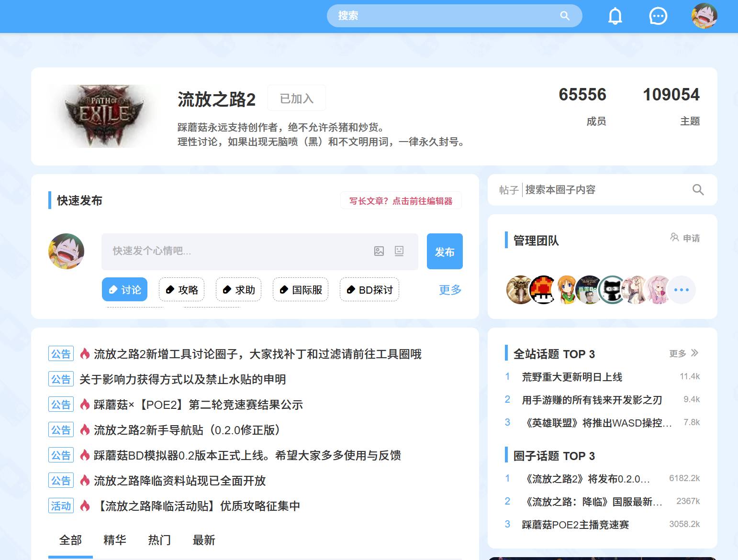Click the 活动 tag on 优质攻略征集中 row
The image size is (738, 560).
(61, 506)
